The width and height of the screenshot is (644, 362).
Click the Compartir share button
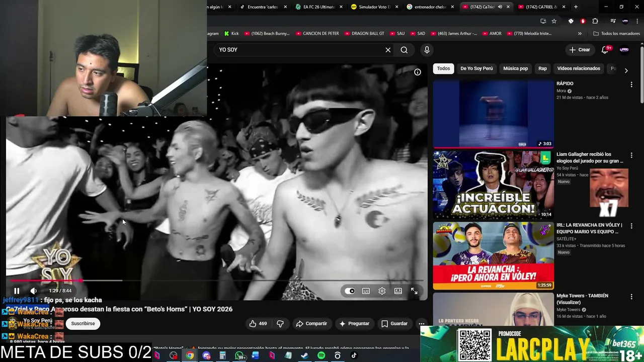[311, 323]
